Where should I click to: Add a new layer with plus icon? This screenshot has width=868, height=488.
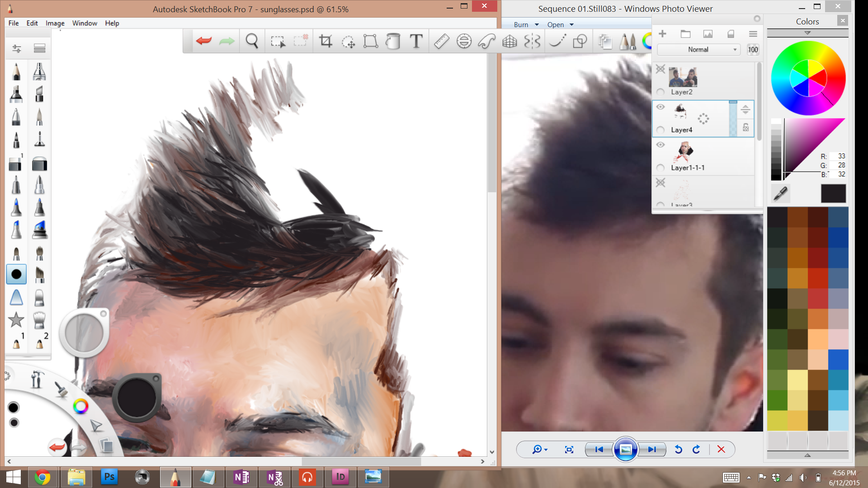click(662, 34)
